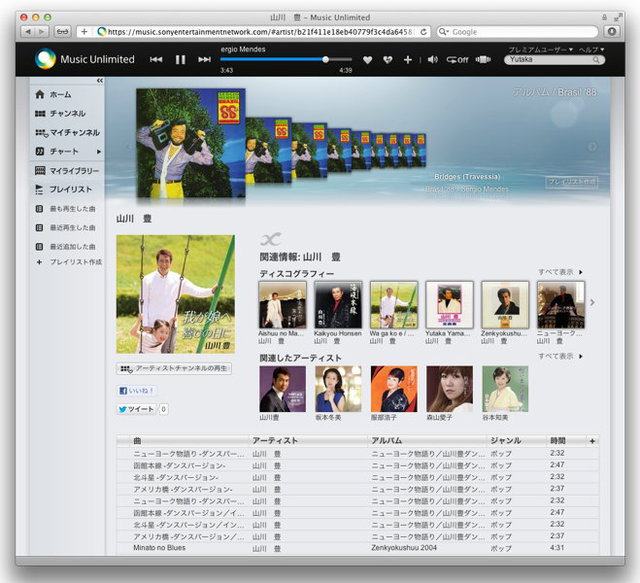
Task: Open the プレミアムユーザー dropdown menu
Action: tap(541, 49)
